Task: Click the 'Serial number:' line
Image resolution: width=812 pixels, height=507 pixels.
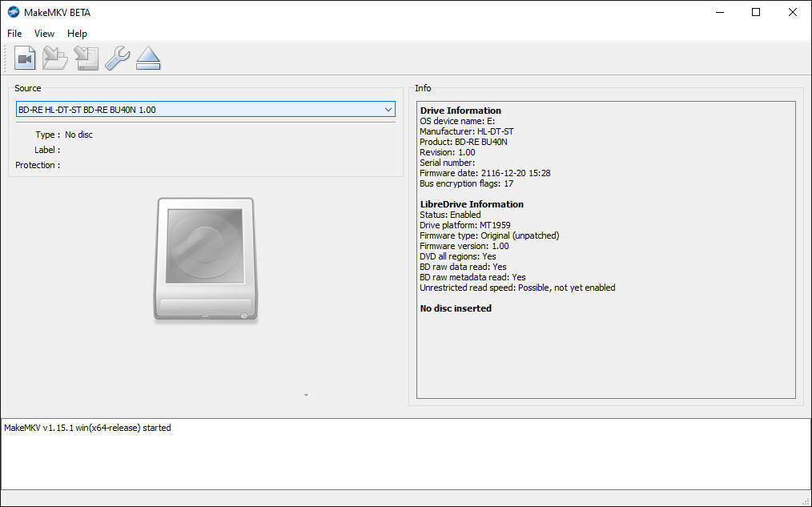Action: click(447, 163)
